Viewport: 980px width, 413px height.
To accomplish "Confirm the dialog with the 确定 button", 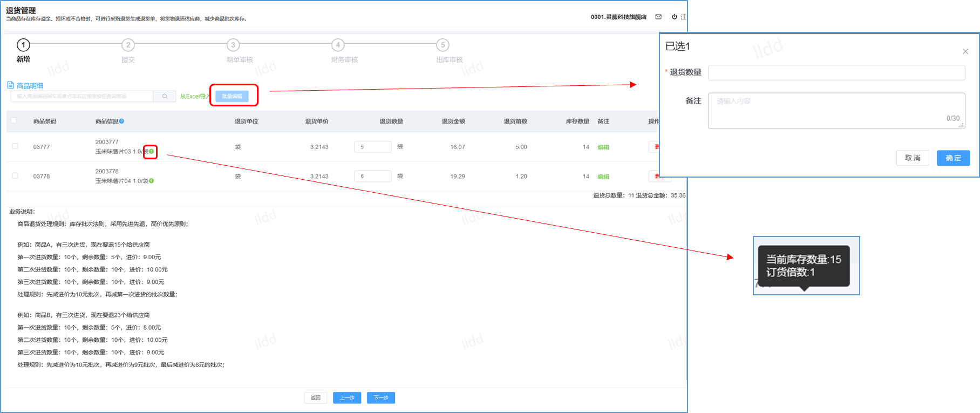I will (954, 158).
